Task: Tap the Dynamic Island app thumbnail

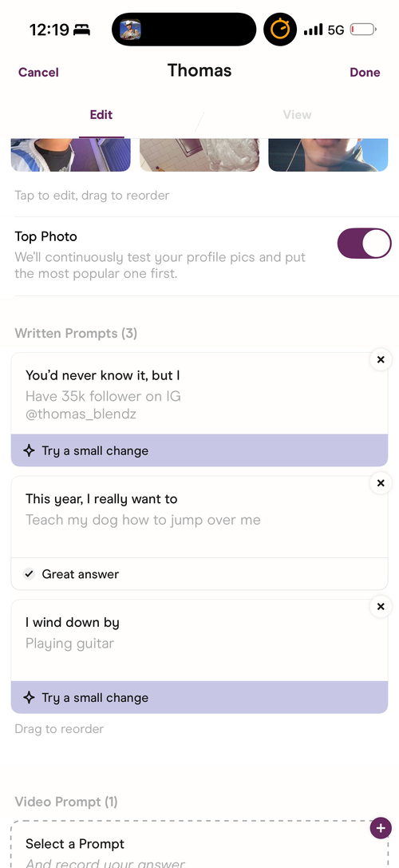Action: pos(131,30)
